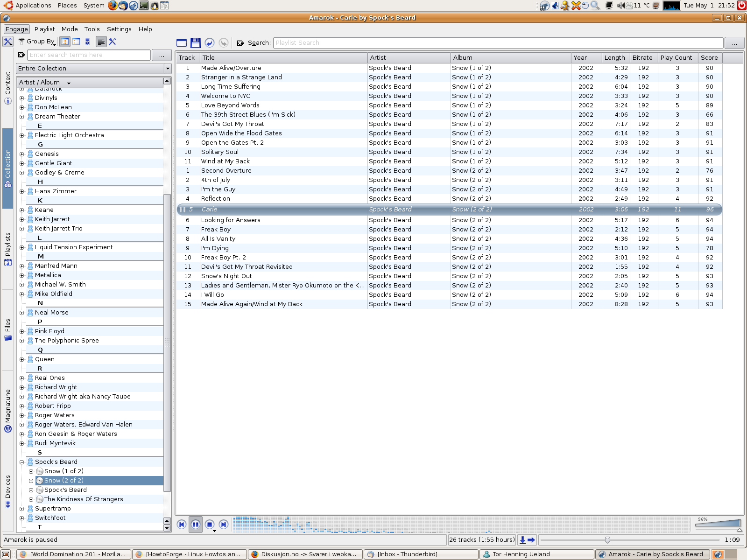Viewport: 747px width, 560px height.
Task: Open the collection configure tools dropdown icon
Action: click(x=8, y=42)
